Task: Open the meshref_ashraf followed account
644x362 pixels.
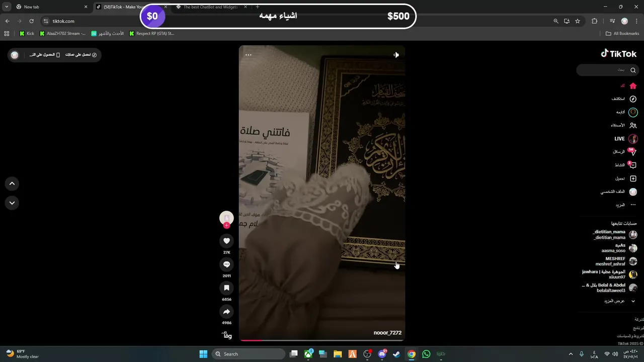Action: coord(616,261)
